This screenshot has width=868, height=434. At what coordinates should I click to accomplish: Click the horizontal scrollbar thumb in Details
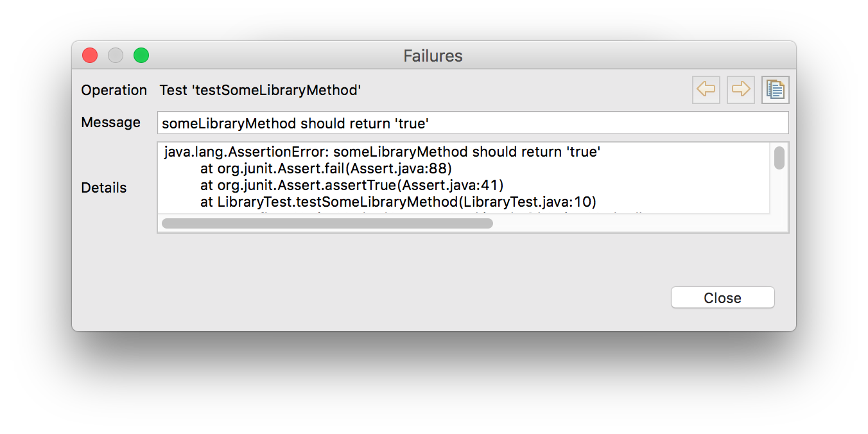(x=327, y=223)
